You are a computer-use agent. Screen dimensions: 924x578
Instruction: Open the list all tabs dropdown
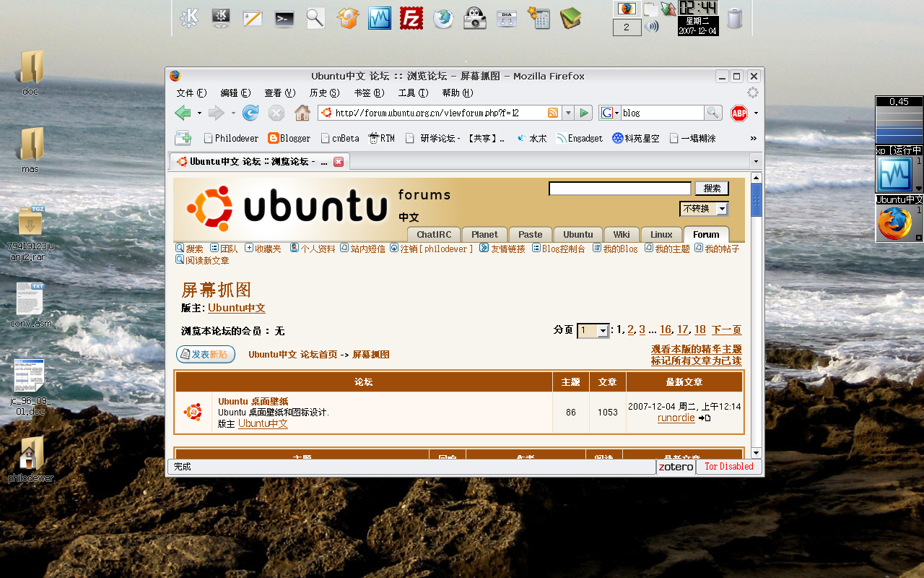tap(756, 161)
